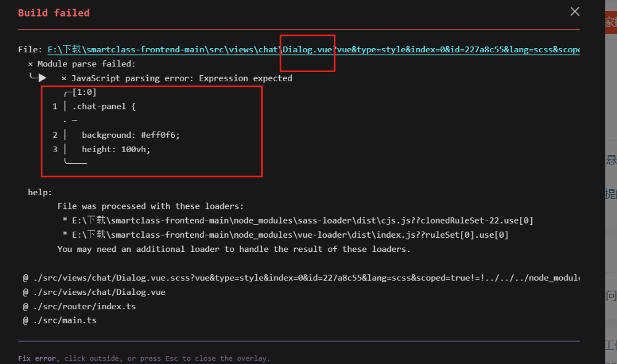Screen dimensions: 617x364
Task: Click the '[1:0]' location marker
Action: [x=84, y=92]
